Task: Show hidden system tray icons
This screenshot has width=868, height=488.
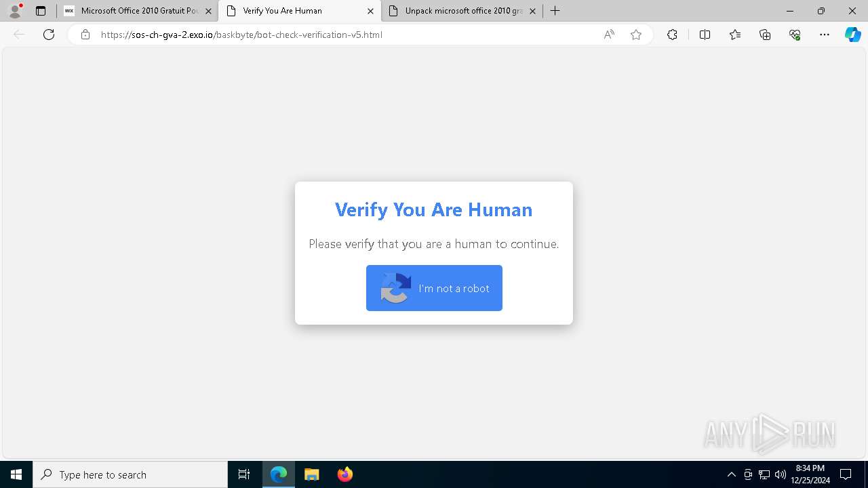Action: pos(731,474)
